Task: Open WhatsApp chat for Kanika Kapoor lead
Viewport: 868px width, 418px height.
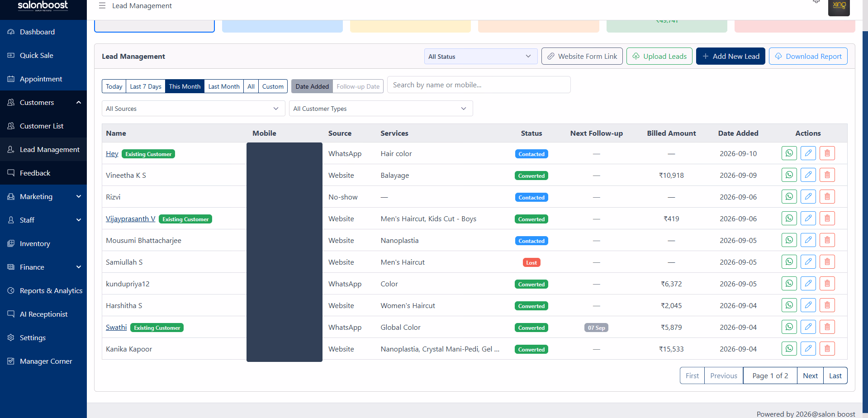Action: pos(789,349)
